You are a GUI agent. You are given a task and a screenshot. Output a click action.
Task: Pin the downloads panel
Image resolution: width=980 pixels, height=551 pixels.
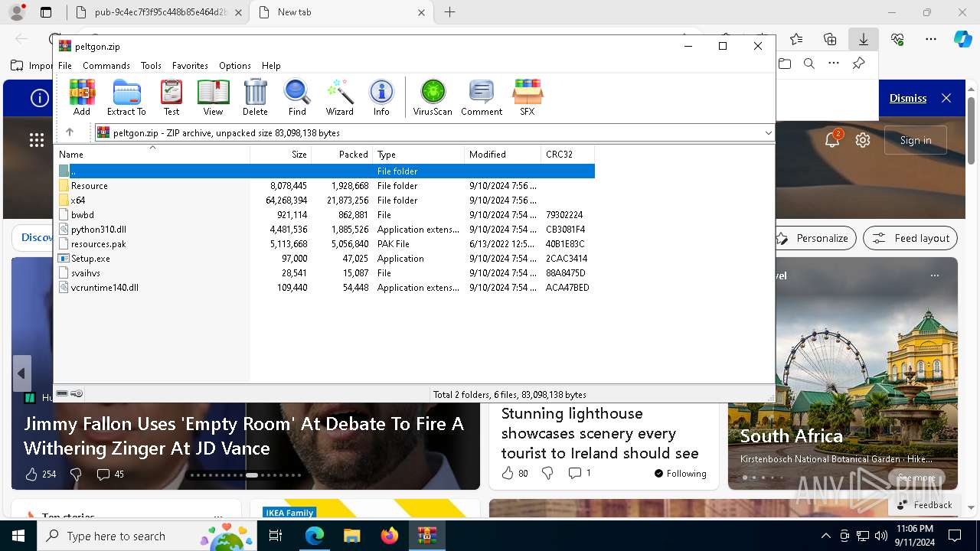click(859, 64)
